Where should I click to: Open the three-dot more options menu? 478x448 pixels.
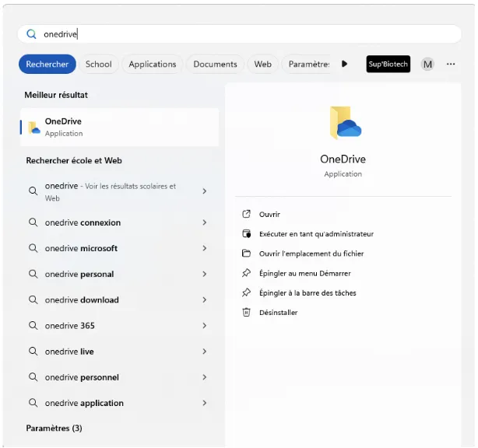(x=451, y=64)
